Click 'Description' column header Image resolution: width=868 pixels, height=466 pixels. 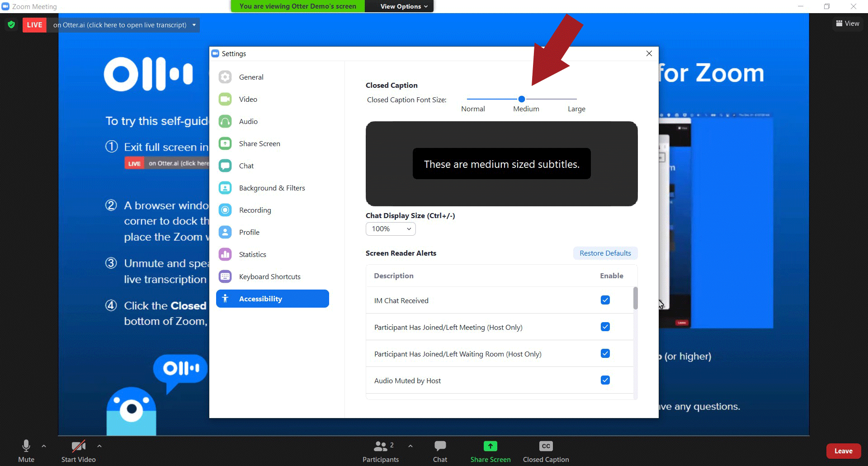click(x=393, y=276)
